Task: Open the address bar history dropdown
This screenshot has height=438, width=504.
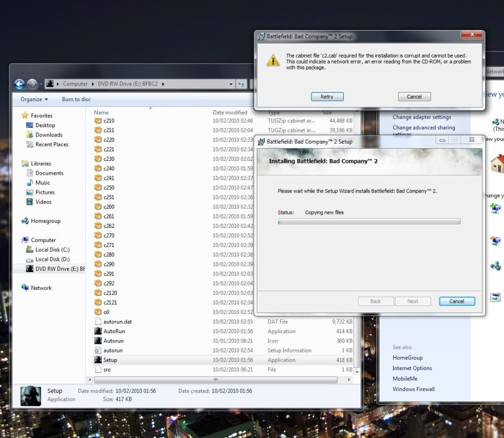Action: tap(231, 84)
